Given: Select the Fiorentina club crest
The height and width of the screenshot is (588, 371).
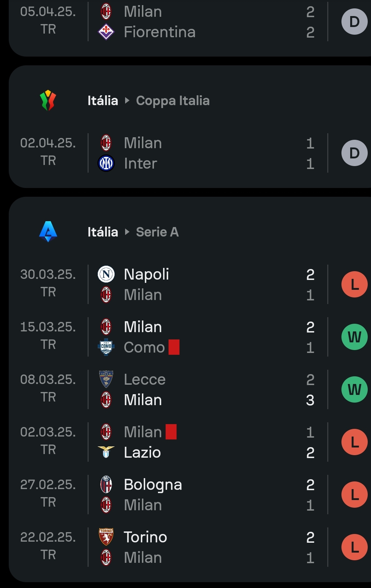Looking at the screenshot, I should click(106, 32).
